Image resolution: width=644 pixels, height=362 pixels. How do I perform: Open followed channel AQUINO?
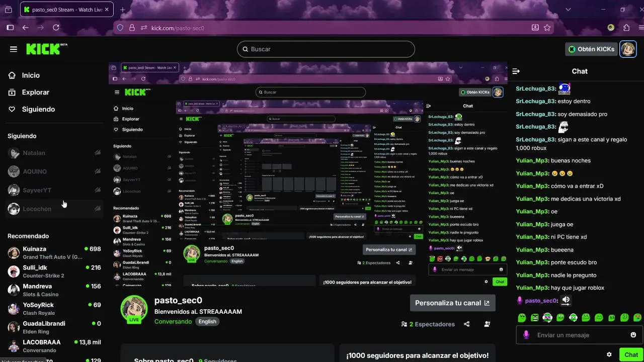pos(54,171)
